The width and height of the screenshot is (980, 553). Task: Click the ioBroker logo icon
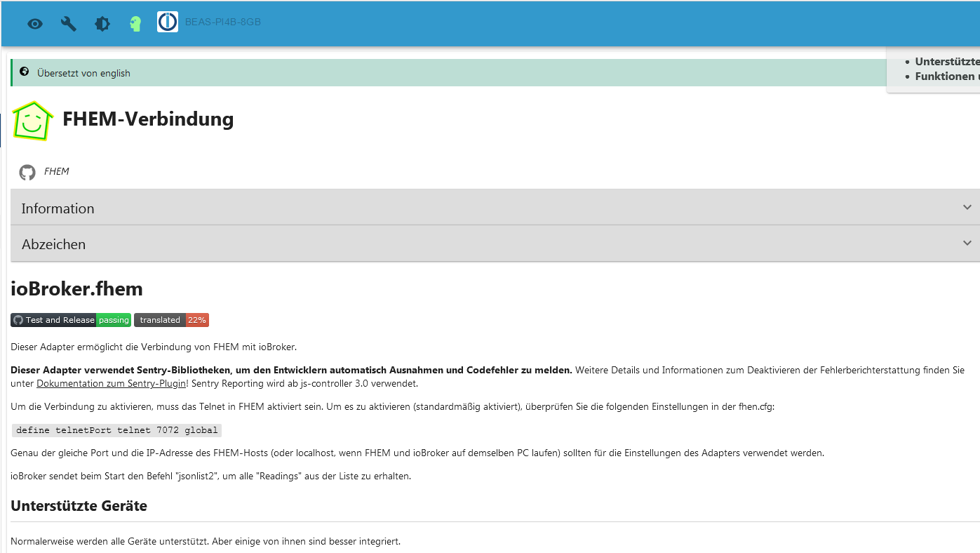[x=168, y=22]
